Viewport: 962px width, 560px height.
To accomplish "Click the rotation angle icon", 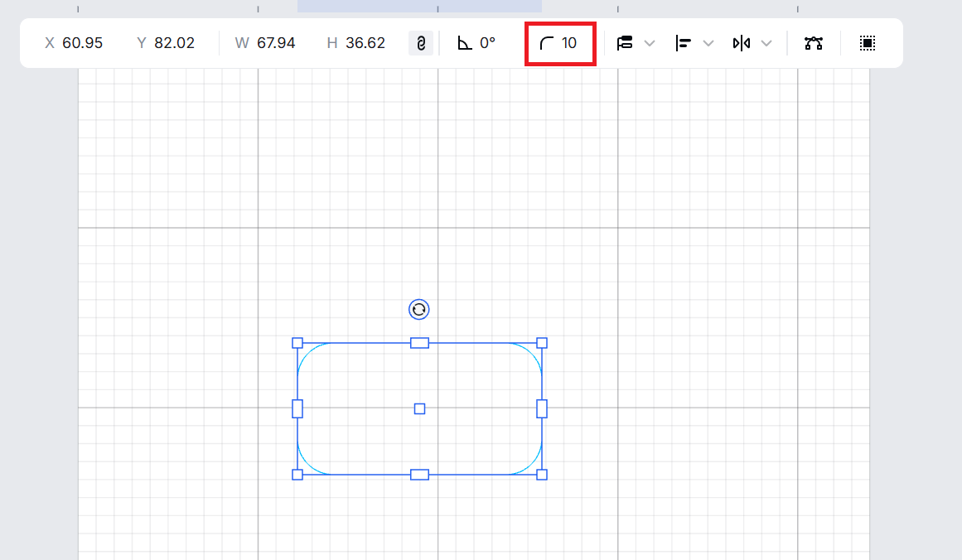I will (x=465, y=43).
